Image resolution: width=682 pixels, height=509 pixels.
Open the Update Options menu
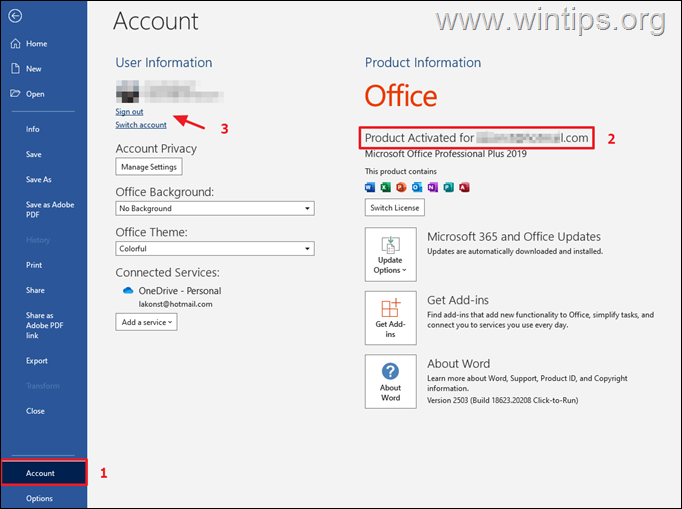tap(391, 254)
